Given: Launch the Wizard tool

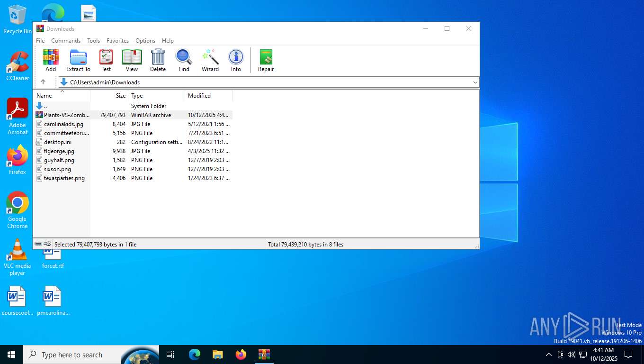Looking at the screenshot, I should coord(210,60).
